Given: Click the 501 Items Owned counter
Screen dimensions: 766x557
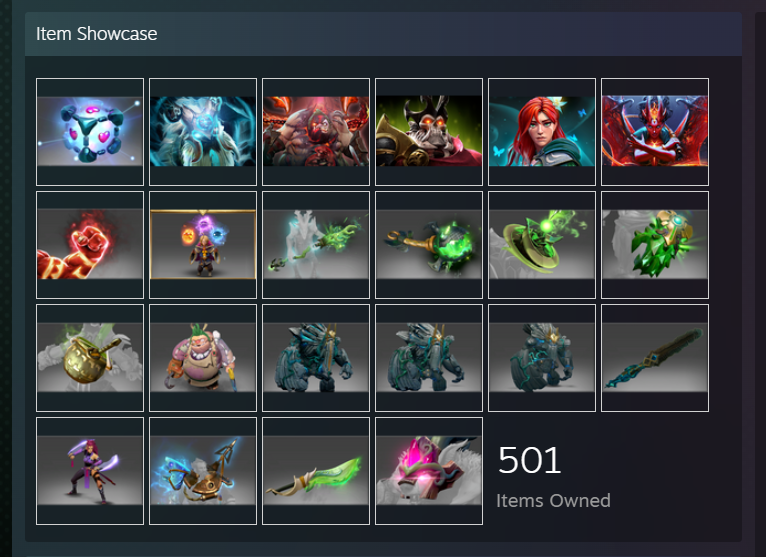Looking at the screenshot, I should (553, 476).
